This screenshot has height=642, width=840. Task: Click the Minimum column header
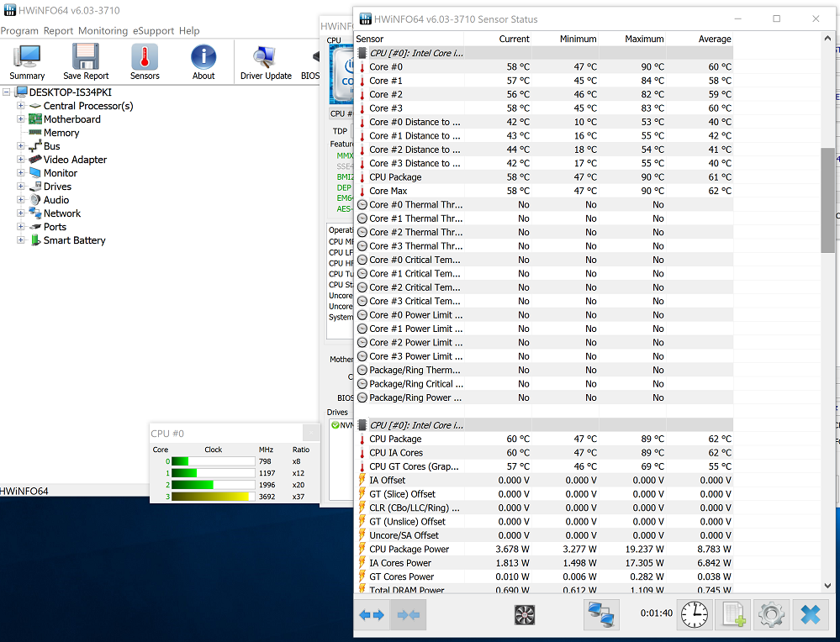coord(565,39)
